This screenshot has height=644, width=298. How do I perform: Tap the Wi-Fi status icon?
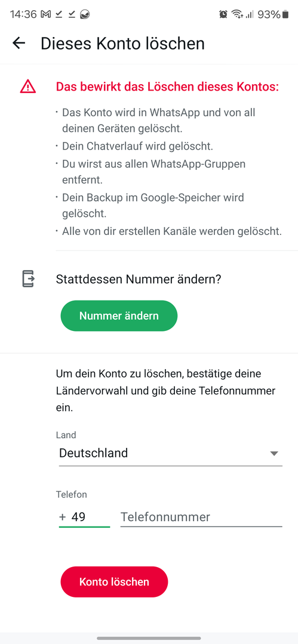(236, 15)
